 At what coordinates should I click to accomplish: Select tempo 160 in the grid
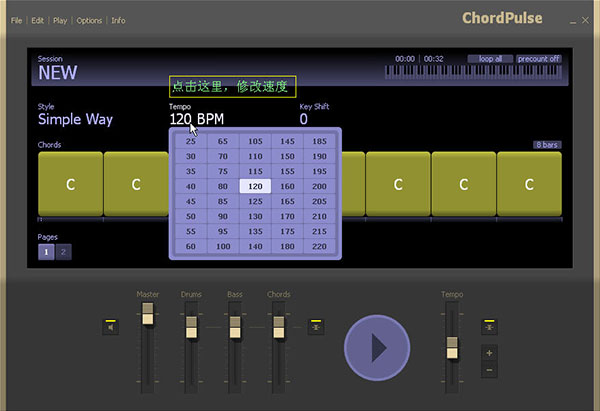[287, 186]
